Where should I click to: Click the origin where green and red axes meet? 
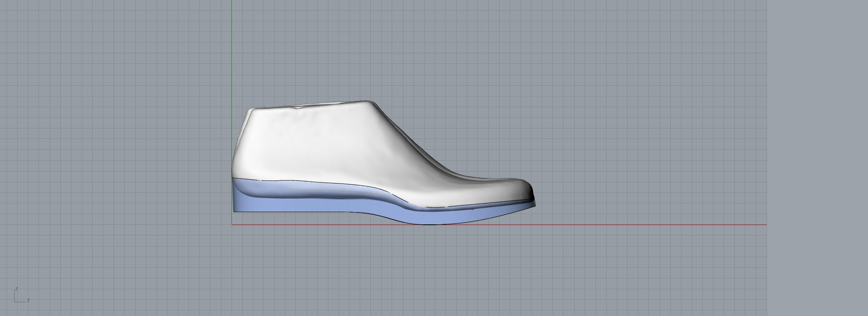pyautogui.click(x=232, y=225)
